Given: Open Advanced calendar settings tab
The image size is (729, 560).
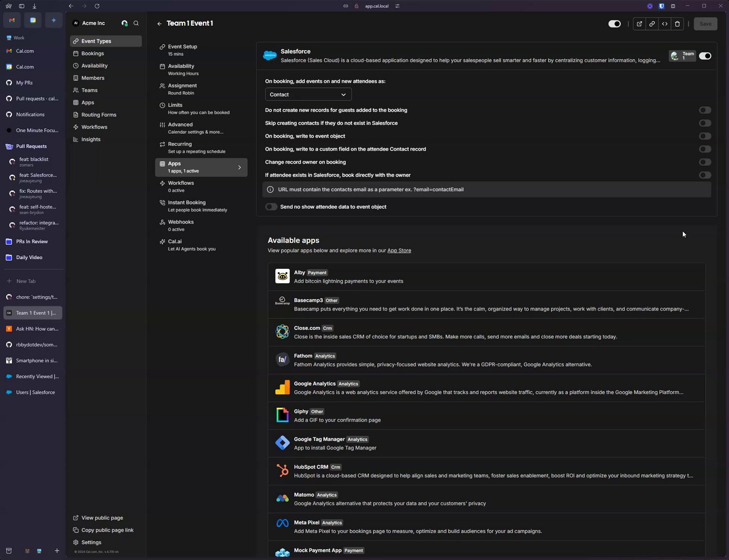Looking at the screenshot, I should 201,128.
